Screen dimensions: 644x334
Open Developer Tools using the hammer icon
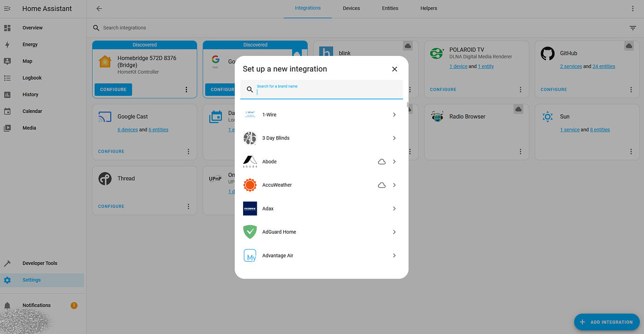7,263
